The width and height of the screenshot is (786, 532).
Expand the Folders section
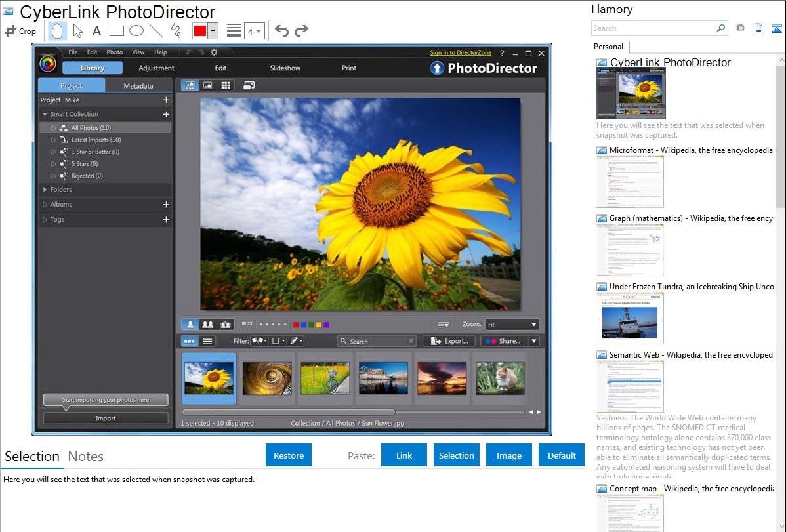45,190
